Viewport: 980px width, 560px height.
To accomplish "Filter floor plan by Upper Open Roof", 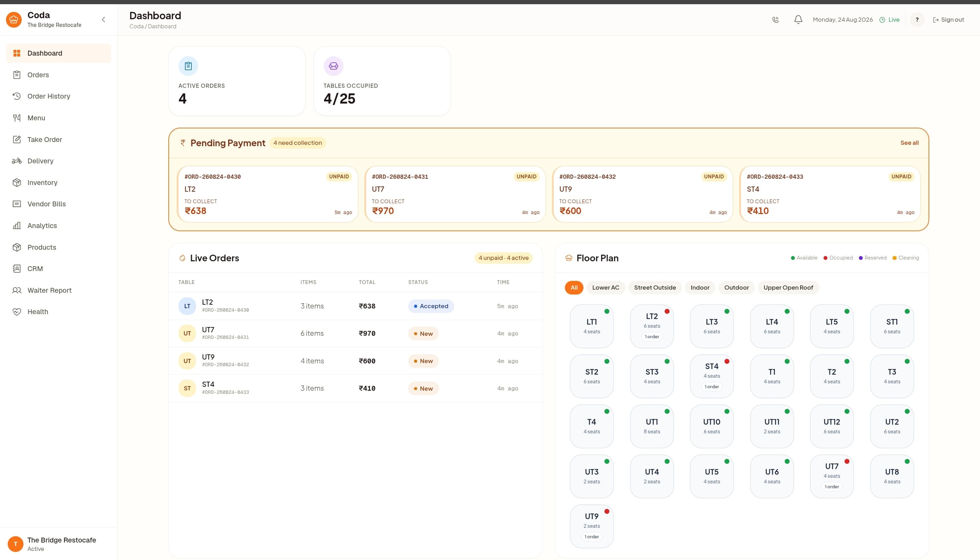I will [x=788, y=288].
